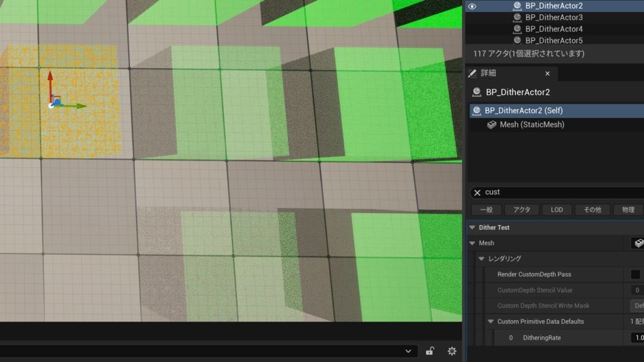This screenshot has width=644, height=362.
Task: Switch to the 詳細 details tab
Action: (512, 73)
